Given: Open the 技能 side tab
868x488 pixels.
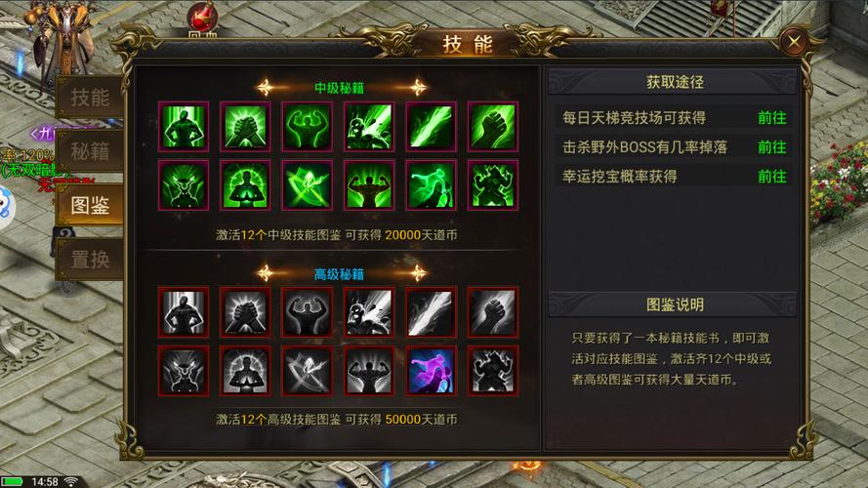Looking at the screenshot, I should click(x=90, y=98).
